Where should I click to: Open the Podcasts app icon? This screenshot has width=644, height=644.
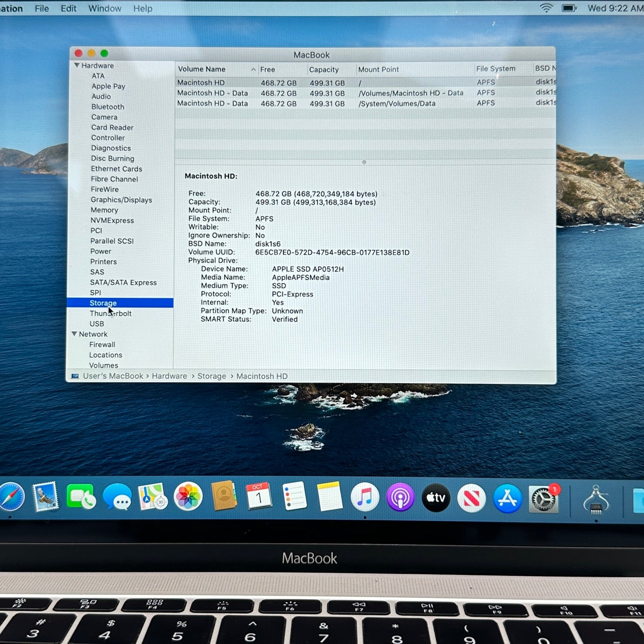click(x=400, y=498)
